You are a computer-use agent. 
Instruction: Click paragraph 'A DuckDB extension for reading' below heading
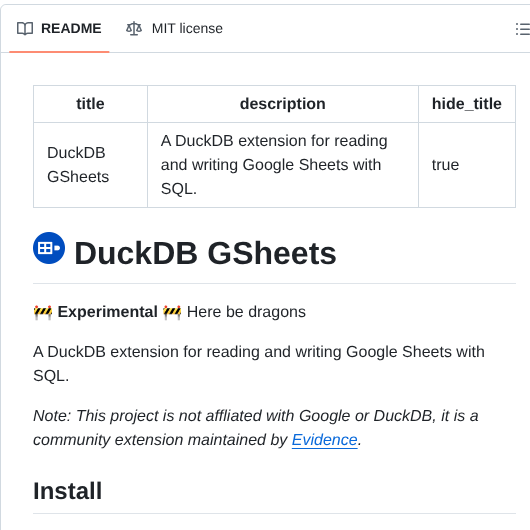pos(259,364)
